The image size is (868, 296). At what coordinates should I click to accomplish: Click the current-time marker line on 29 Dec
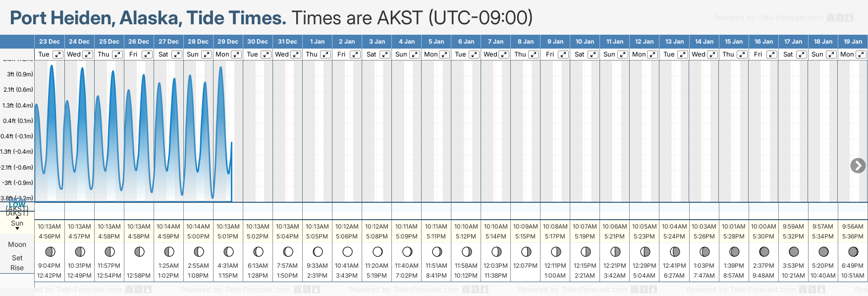(x=231, y=171)
